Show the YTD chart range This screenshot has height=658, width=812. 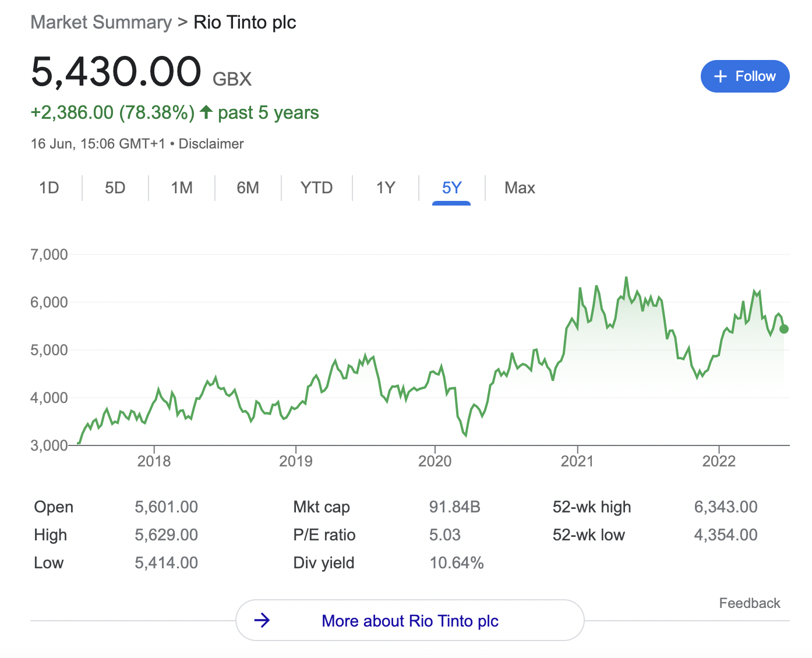coord(317,188)
